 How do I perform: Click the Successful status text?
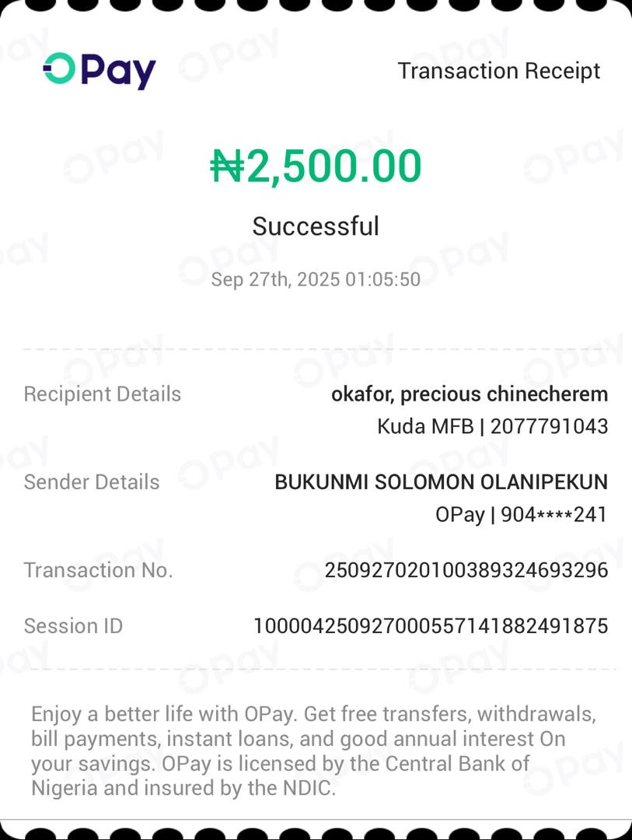click(316, 226)
